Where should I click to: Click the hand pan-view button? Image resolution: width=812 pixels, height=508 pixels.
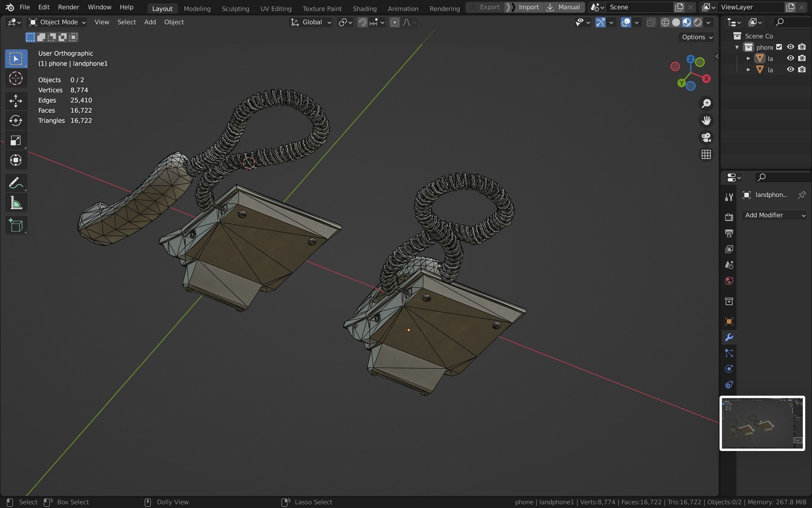[x=706, y=120]
